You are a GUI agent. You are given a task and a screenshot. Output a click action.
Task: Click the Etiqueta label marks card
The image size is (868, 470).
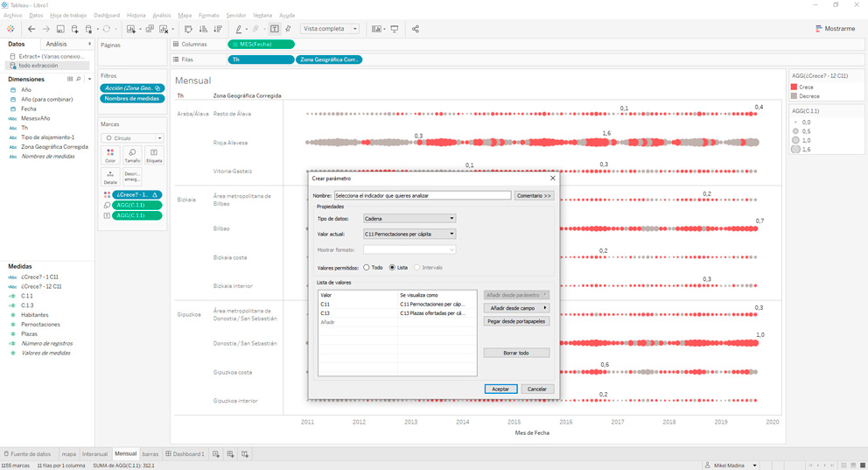(154, 156)
